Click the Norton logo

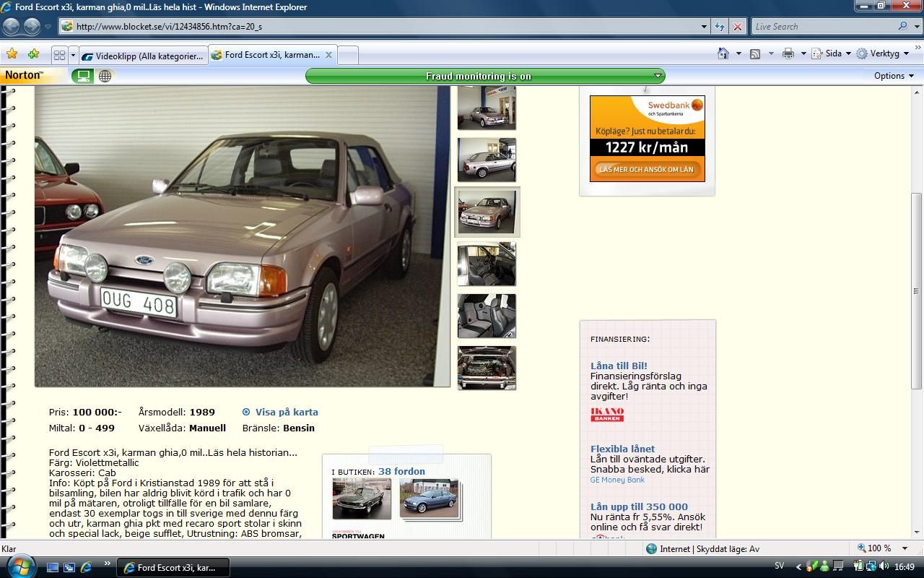(x=23, y=75)
